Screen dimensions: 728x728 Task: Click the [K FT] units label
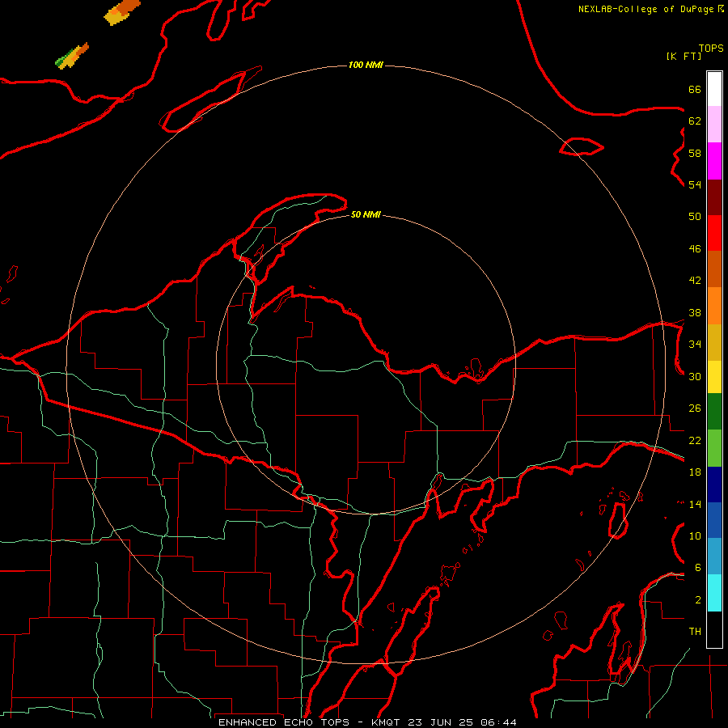pos(684,56)
